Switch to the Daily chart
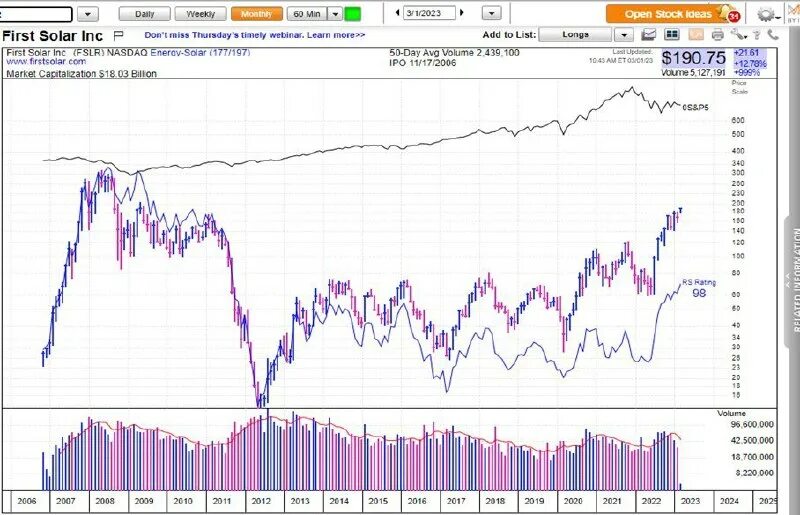The height and width of the screenshot is (515, 800). 144,14
